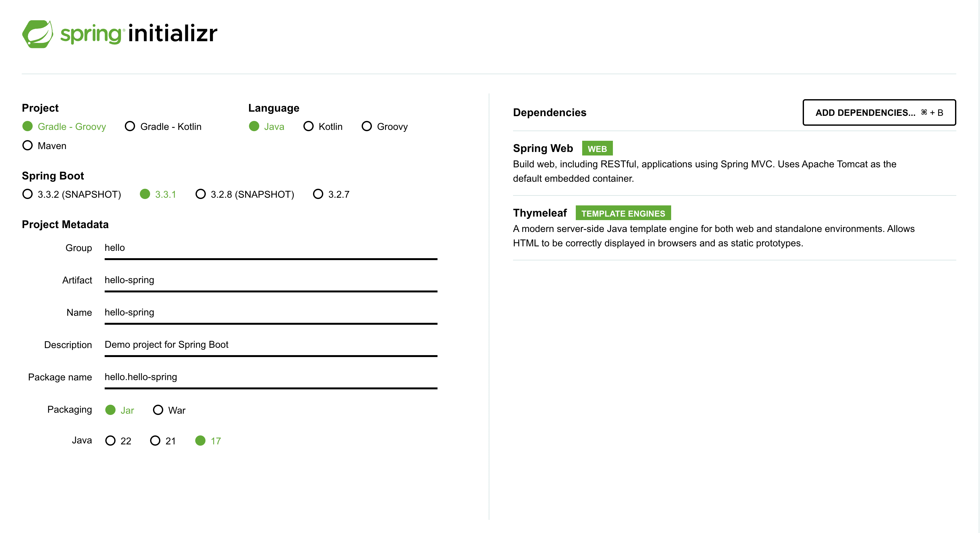Click the WEB category tag
Image resolution: width=980 pixels, height=533 pixels.
(x=597, y=149)
